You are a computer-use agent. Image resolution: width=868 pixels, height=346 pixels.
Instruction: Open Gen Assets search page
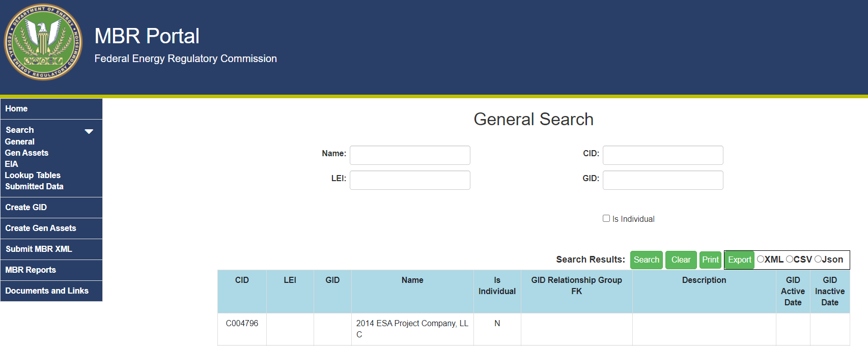[26, 153]
